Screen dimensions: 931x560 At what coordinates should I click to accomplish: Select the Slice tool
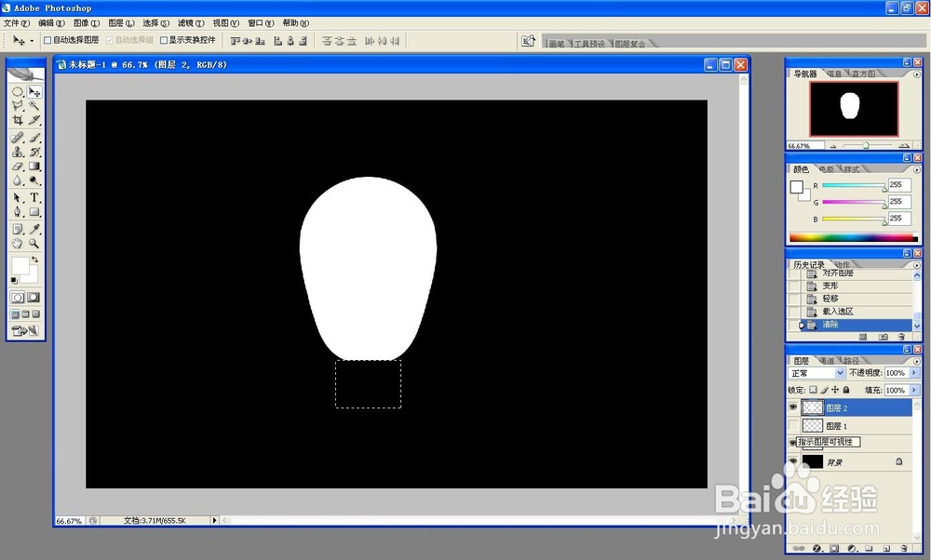(34, 120)
